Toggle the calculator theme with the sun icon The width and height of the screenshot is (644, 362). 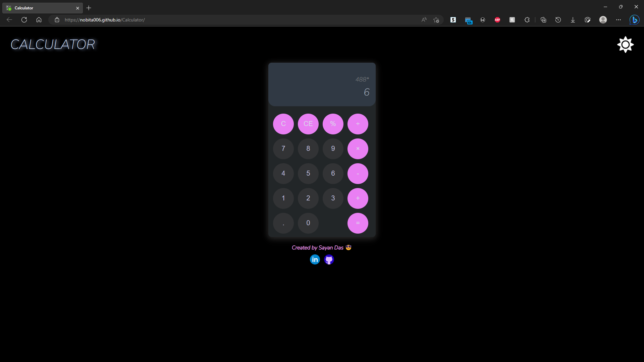tap(625, 45)
